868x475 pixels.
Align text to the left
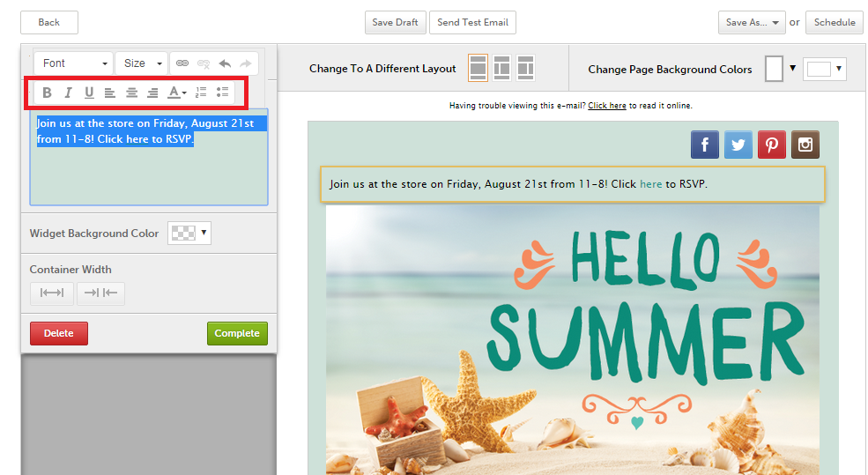click(109, 93)
